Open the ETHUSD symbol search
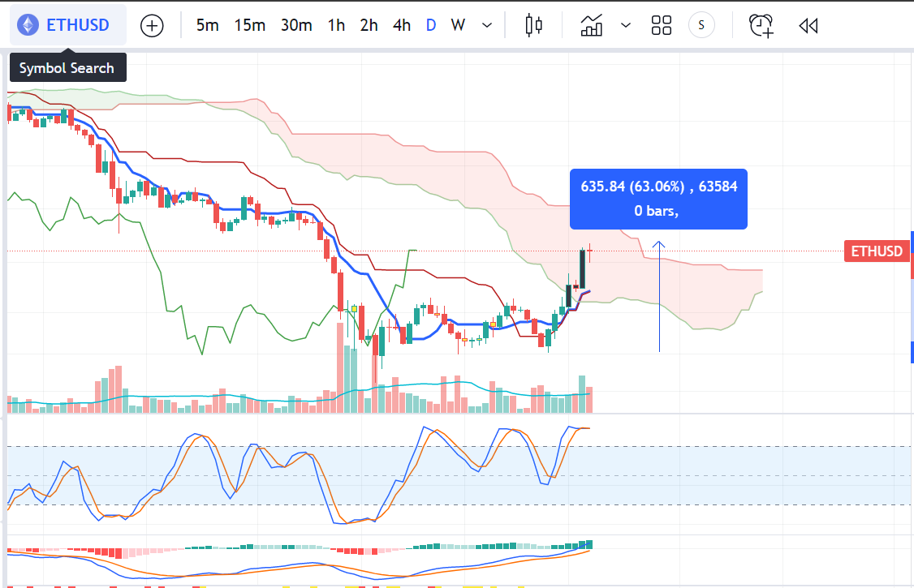The height and width of the screenshot is (588, 914). pyautogui.click(x=77, y=25)
